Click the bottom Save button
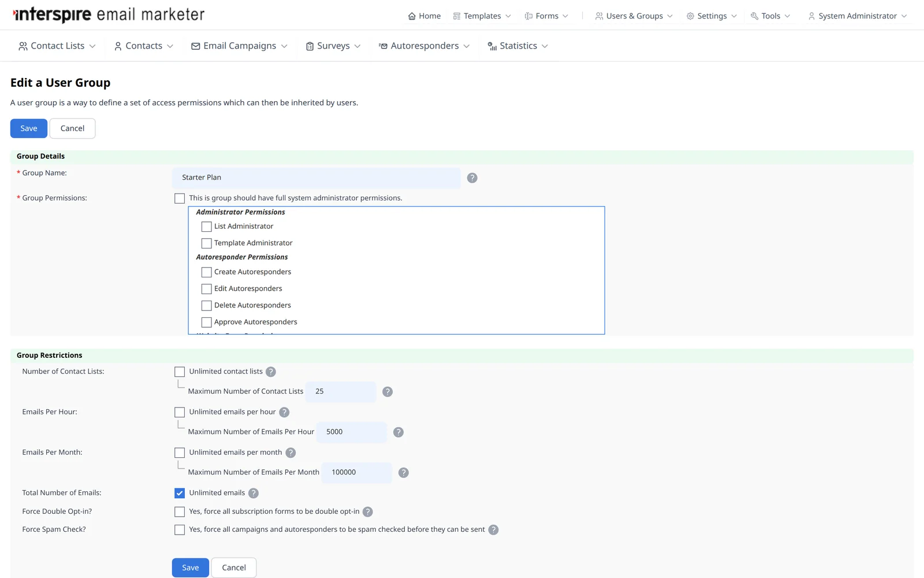Viewport: 924px width, 578px height. click(191, 568)
